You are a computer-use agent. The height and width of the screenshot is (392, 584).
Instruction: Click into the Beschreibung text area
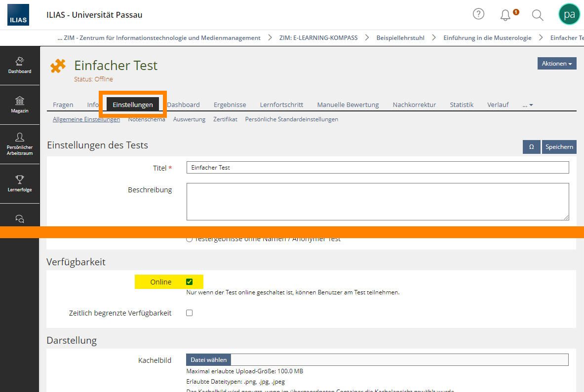coord(378,202)
